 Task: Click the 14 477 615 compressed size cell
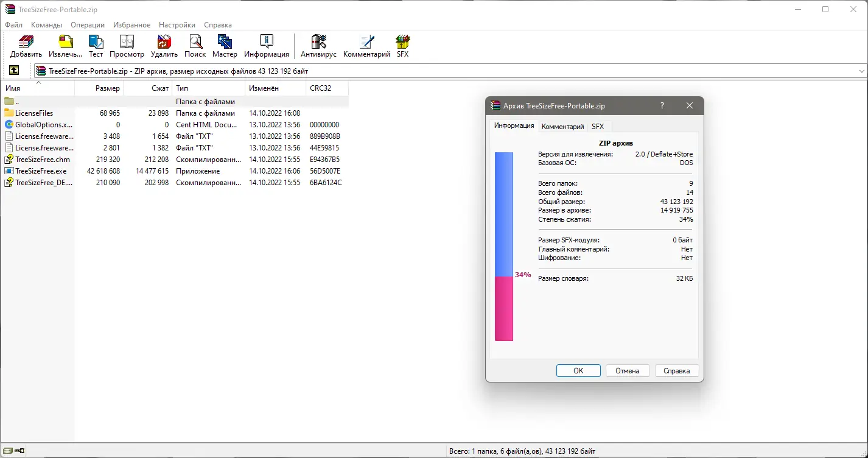(x=152, y=171)
